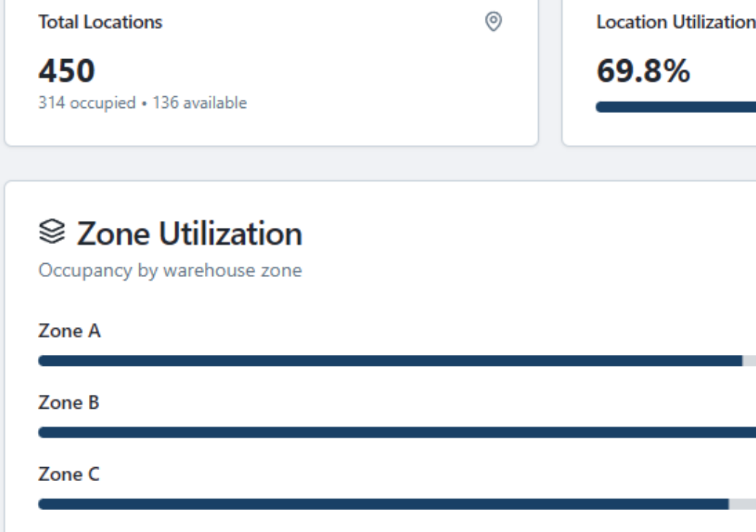Click the 450 total locations value

(x=66, y=71)
